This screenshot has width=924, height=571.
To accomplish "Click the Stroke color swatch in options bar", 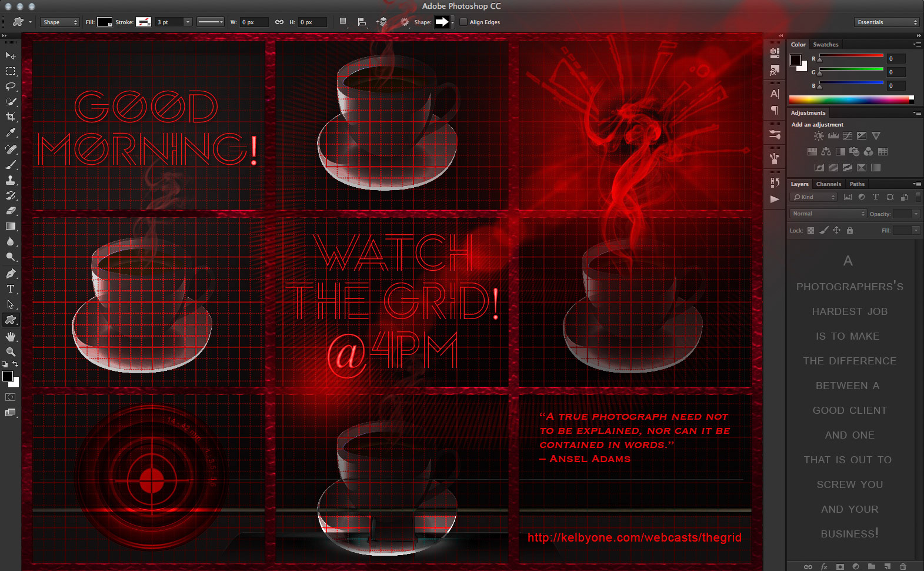I will (144, 22).
